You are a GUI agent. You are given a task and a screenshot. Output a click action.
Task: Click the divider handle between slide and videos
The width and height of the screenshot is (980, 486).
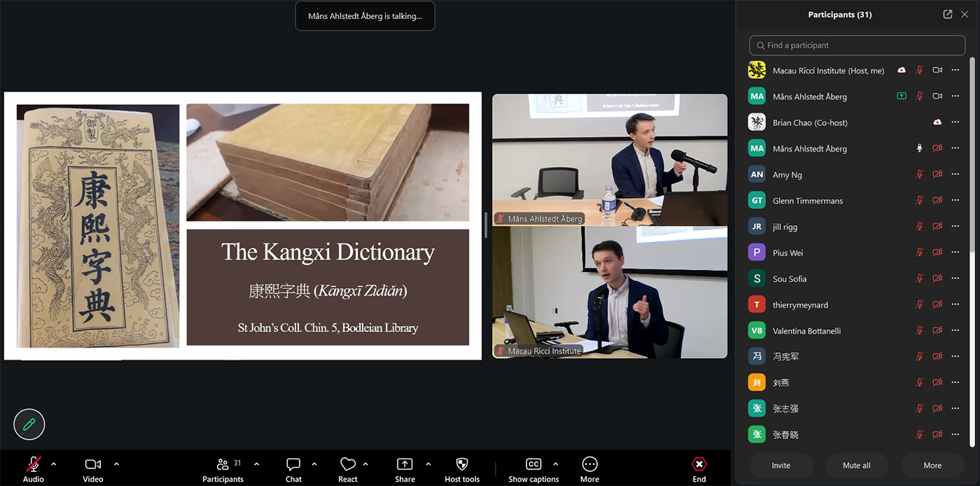[x=486, y=226]
